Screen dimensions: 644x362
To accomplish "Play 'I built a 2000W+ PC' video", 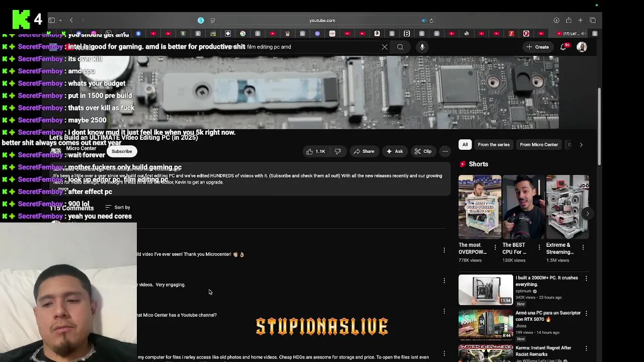I will pyautogui.click(x=486, y=290).
